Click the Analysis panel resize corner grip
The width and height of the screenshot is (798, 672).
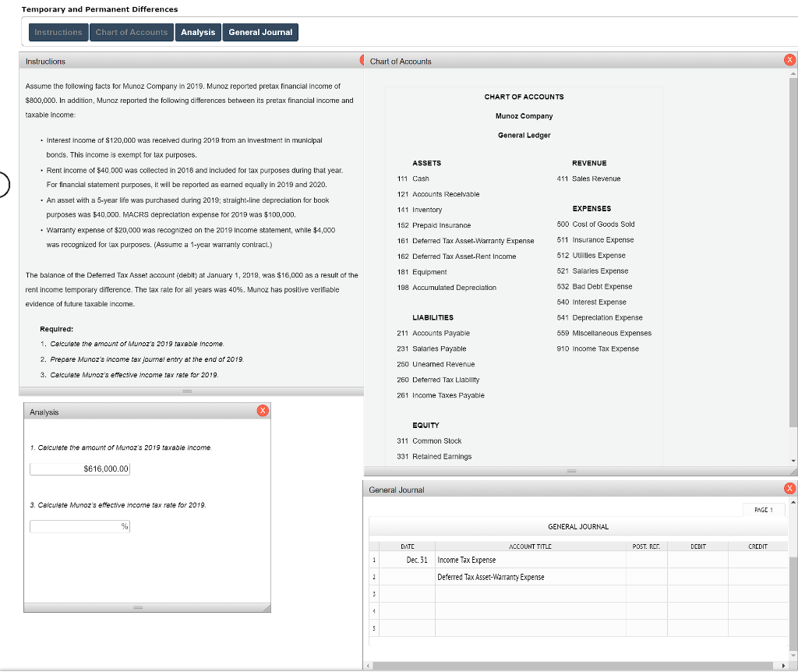267,608
